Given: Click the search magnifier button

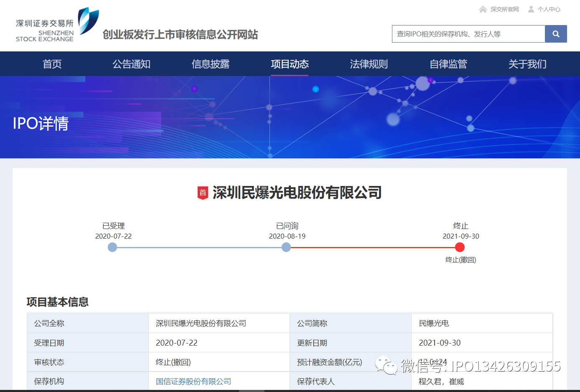Looking at the screenshot, I should [x=556, y=34].
